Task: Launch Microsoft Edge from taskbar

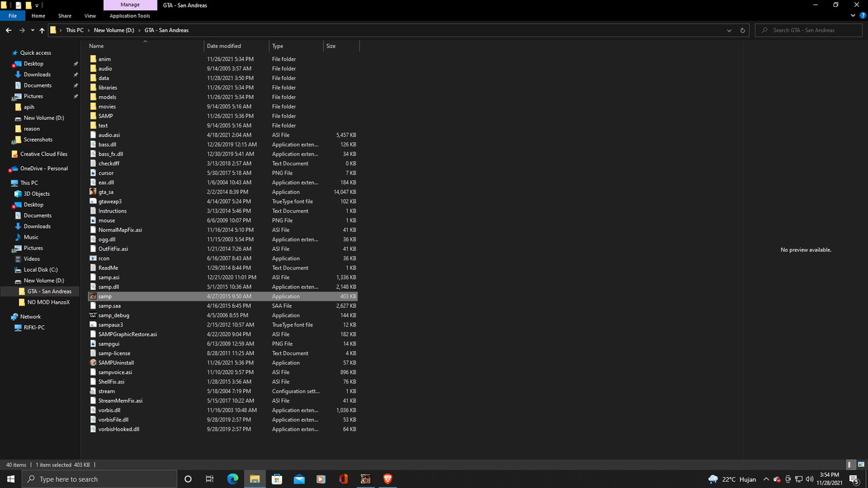Action: pos(232,479)
